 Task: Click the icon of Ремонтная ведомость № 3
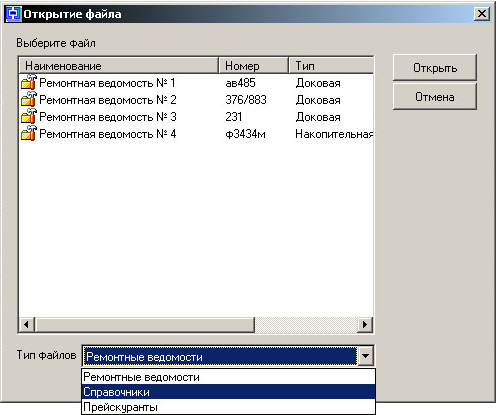pyautogui.click(x=29, y=116)
